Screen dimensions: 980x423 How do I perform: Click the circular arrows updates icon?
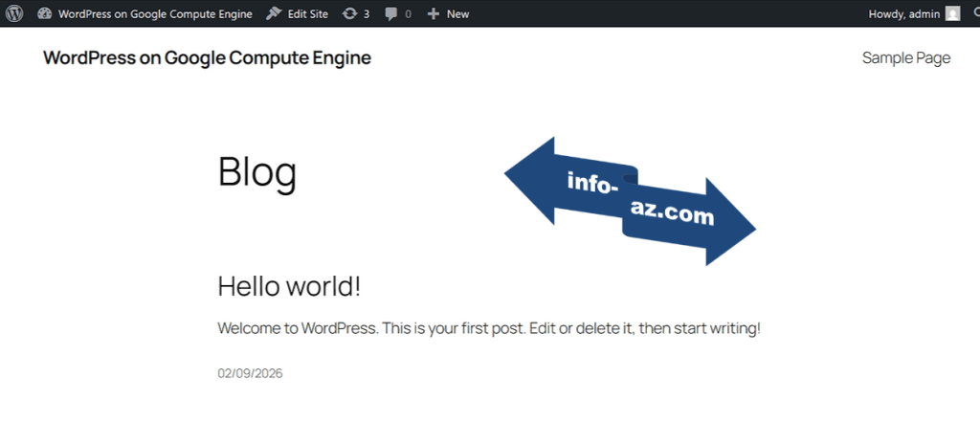click(350, 14)
